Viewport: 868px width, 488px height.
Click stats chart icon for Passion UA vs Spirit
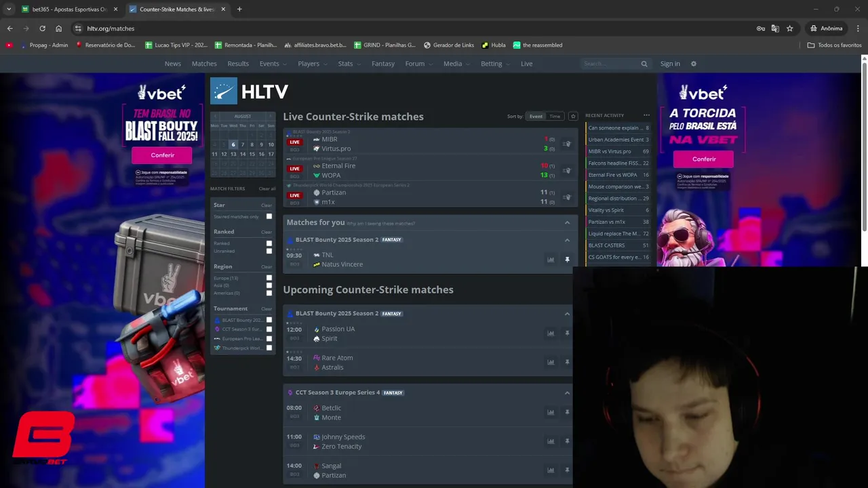tap(551, 333)
